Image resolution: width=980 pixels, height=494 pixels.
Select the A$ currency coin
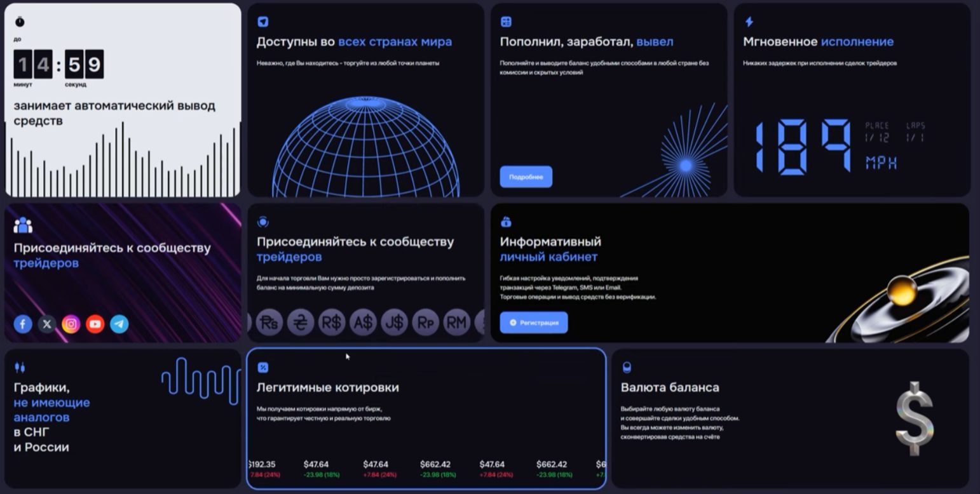point(363,323)
